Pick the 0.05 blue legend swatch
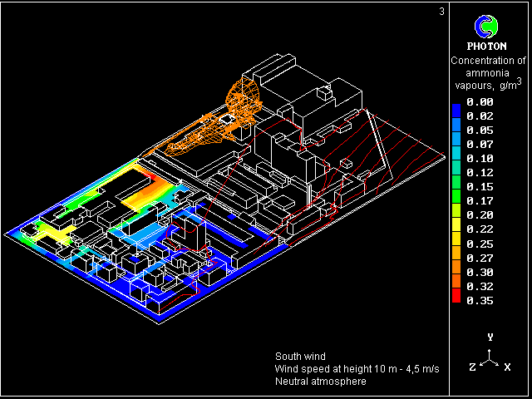The image size is (532, 399). (x=456, y=131)
